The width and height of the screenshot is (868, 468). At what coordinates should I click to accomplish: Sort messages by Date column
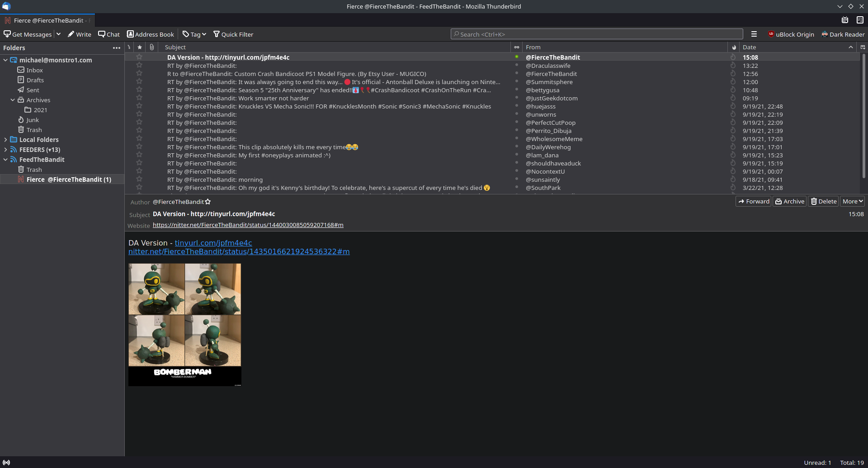798,47
